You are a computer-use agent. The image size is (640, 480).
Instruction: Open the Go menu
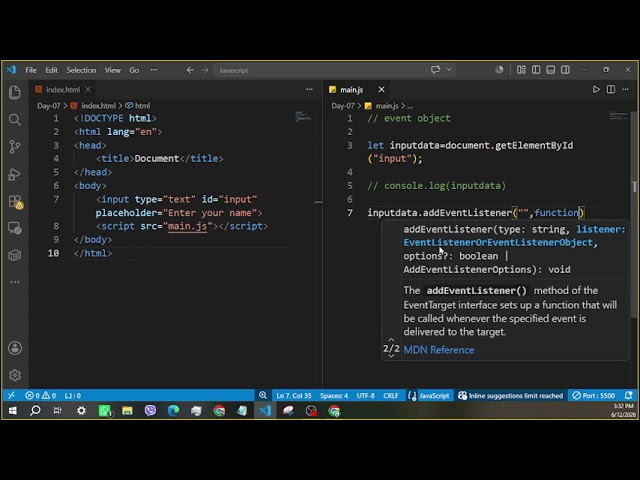coord(134,70)
